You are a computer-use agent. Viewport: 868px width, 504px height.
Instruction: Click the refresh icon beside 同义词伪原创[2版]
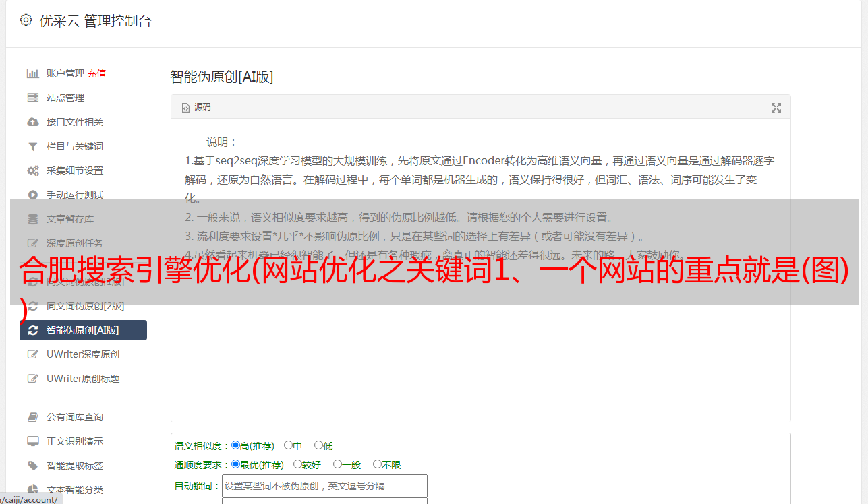click(x=32, y=306)
